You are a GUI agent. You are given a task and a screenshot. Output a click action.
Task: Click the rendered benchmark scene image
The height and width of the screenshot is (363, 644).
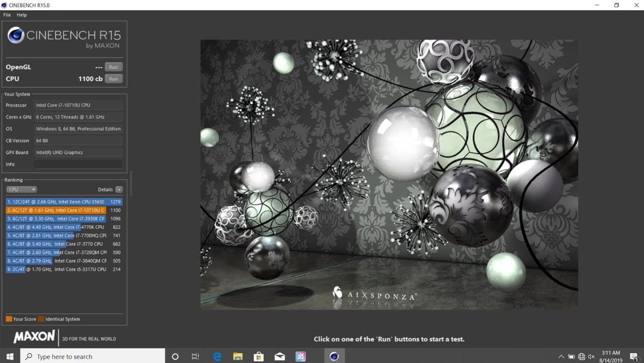389,174
